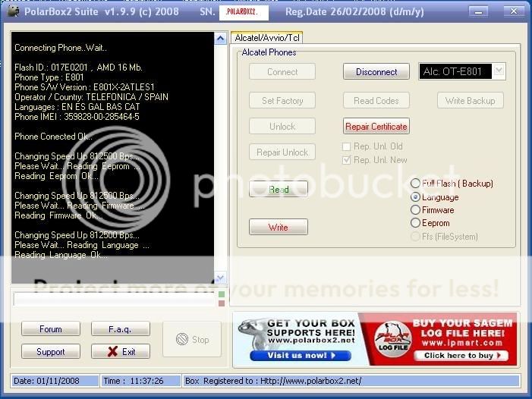Click the Unlock button

pyautogui.click(x=282, y=127)
